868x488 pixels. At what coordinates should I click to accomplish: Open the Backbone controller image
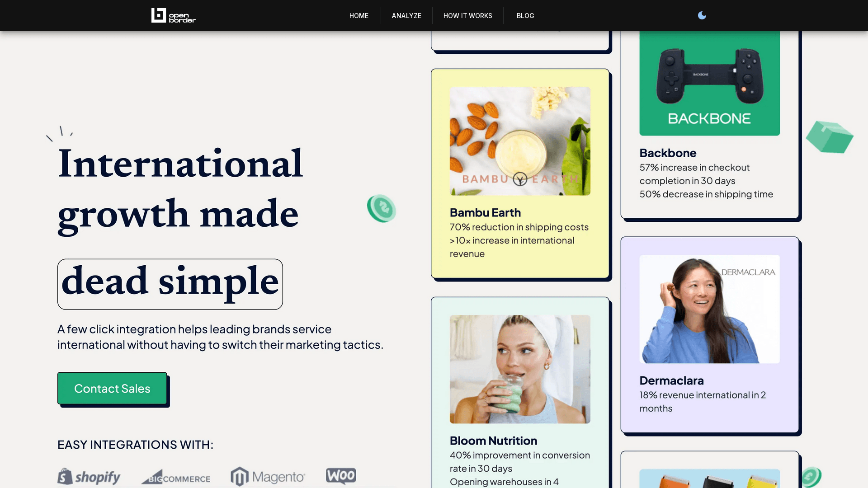tap(709, 84)
